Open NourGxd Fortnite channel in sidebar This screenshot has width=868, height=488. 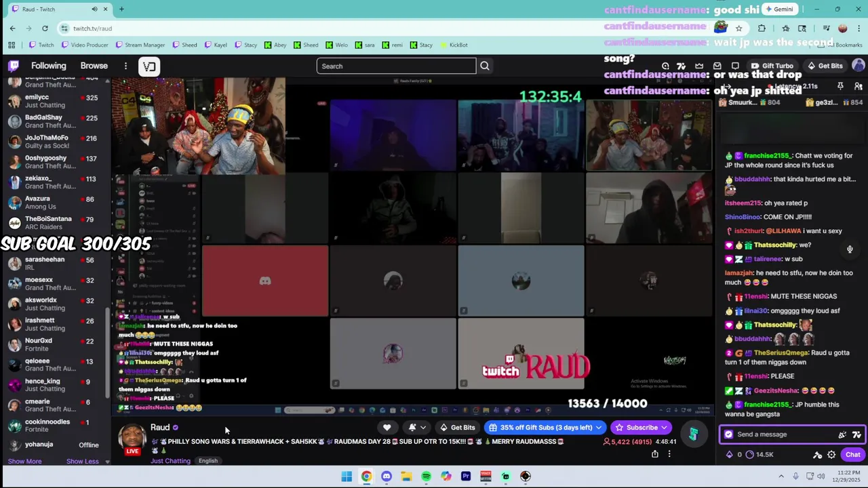click(x=56, y=344)
